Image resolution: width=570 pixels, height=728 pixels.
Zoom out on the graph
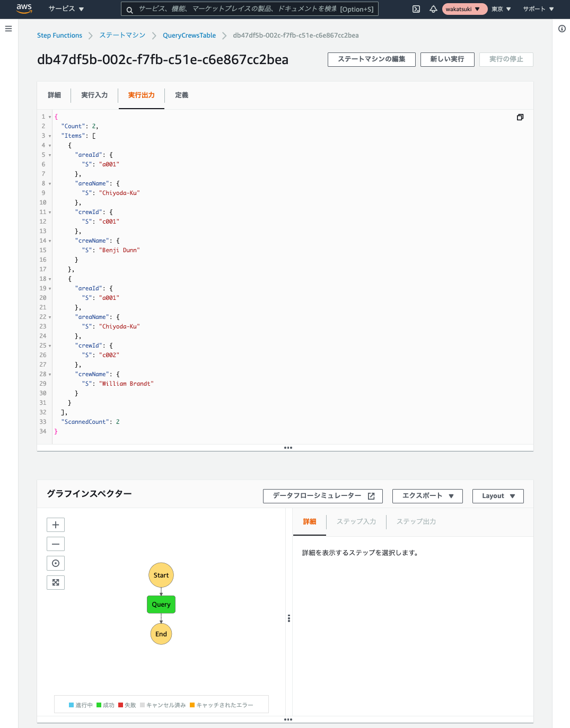click(56, 544)
